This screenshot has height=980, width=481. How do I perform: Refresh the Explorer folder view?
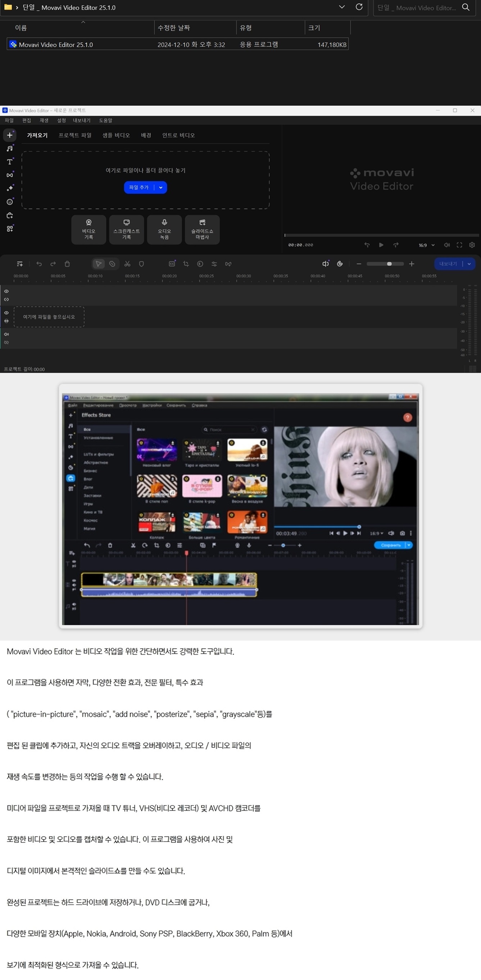pos(359,7)
